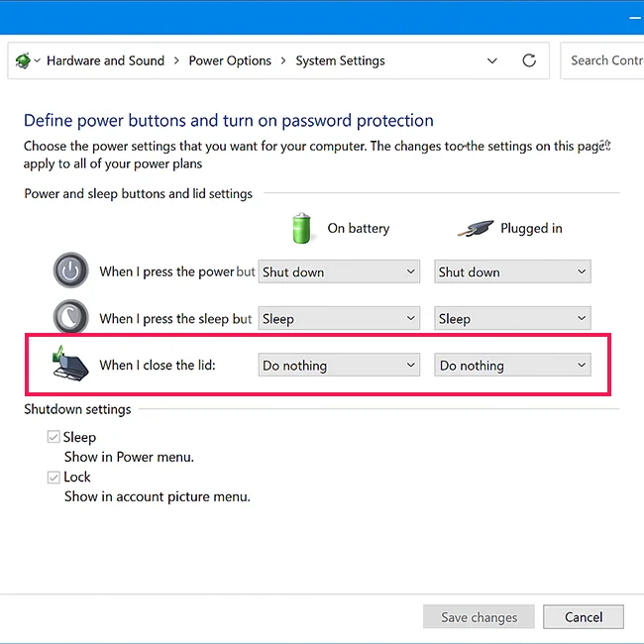Click 'Show in account picture menu.' text
This screenshot has height=644, width=644.
click(x=158, y=496)
